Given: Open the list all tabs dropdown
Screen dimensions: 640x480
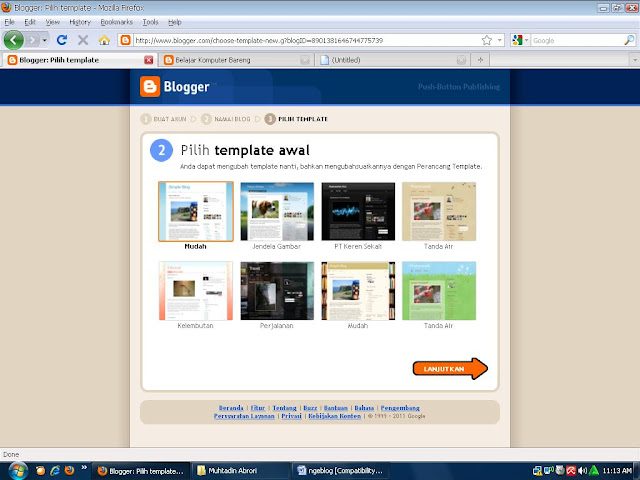Looking at the screenshot, I should (x=635, y=60).
